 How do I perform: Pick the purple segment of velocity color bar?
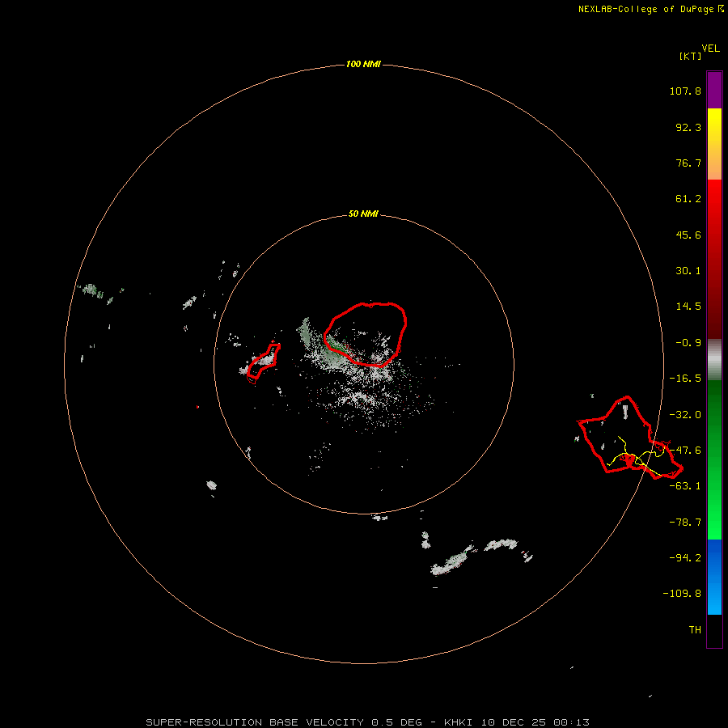point(714,91)
